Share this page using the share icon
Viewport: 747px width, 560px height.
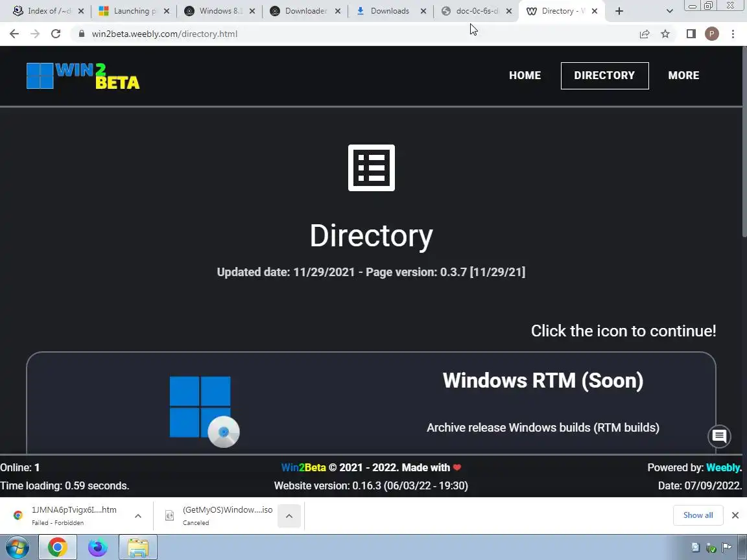click(x=645, y=34)
